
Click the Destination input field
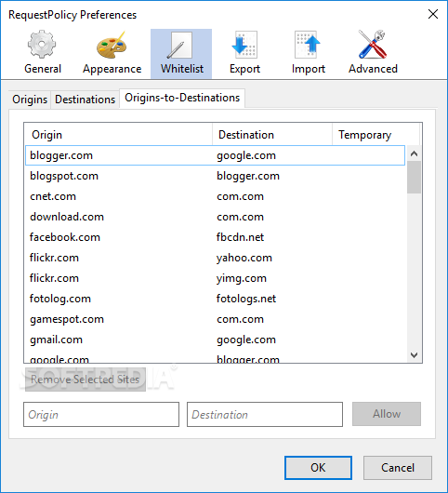265,414
